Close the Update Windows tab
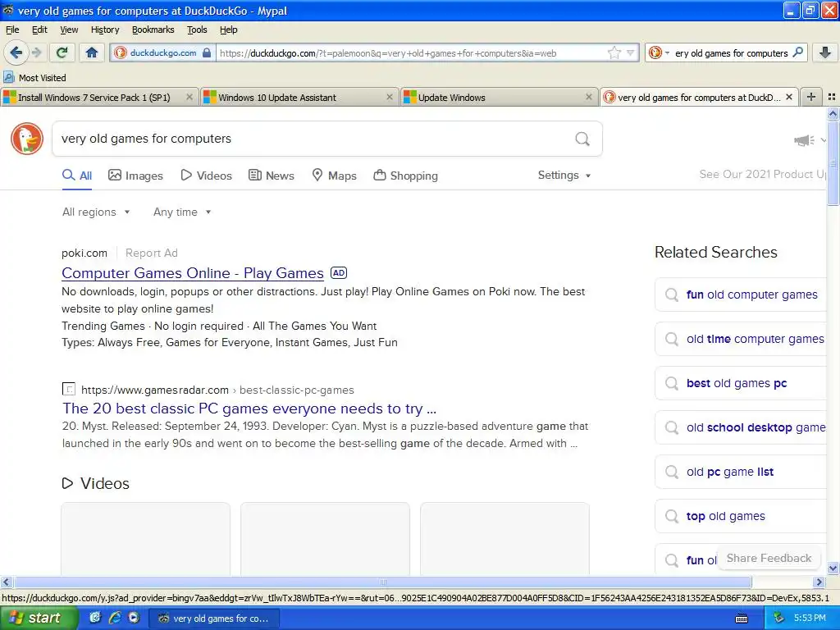This screenshot has width=840, height=630. (x=589, y=97)
